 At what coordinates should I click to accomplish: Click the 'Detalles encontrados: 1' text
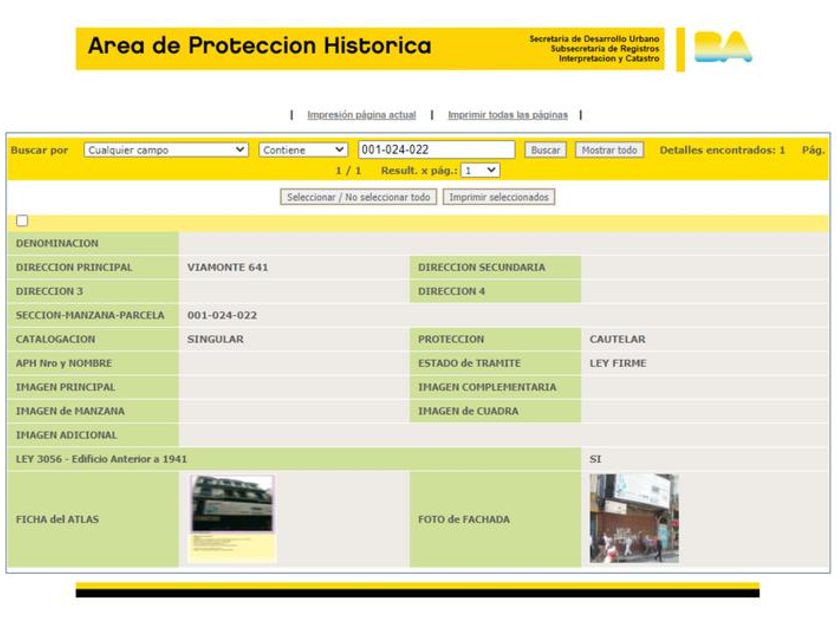(x=722, y=150)
